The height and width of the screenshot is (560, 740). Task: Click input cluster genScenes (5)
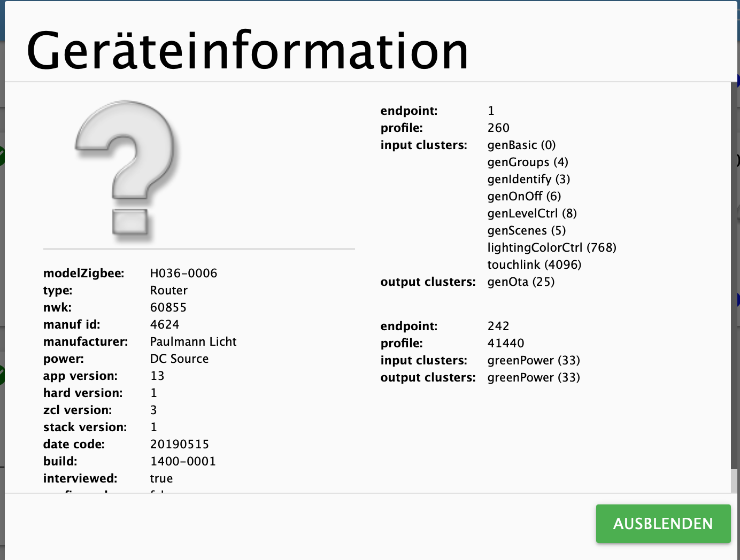[x=527, y=230]
